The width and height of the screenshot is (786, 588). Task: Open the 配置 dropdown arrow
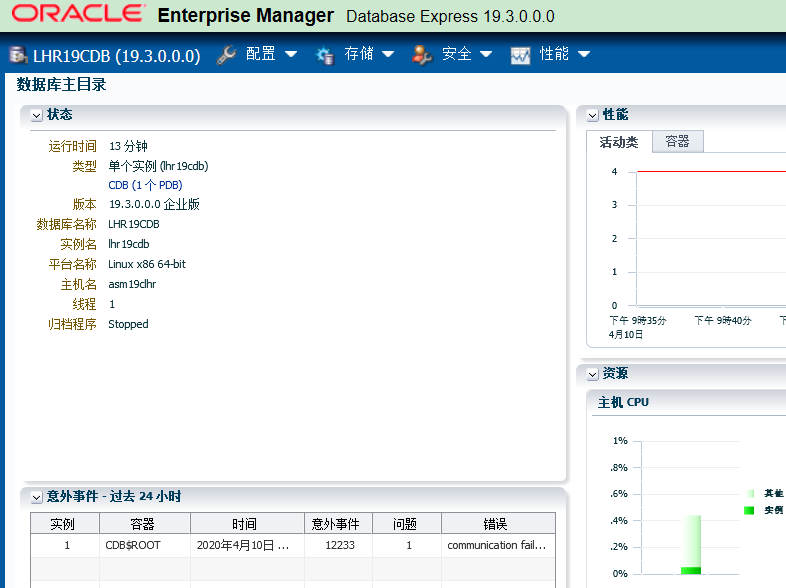(291, 54)
